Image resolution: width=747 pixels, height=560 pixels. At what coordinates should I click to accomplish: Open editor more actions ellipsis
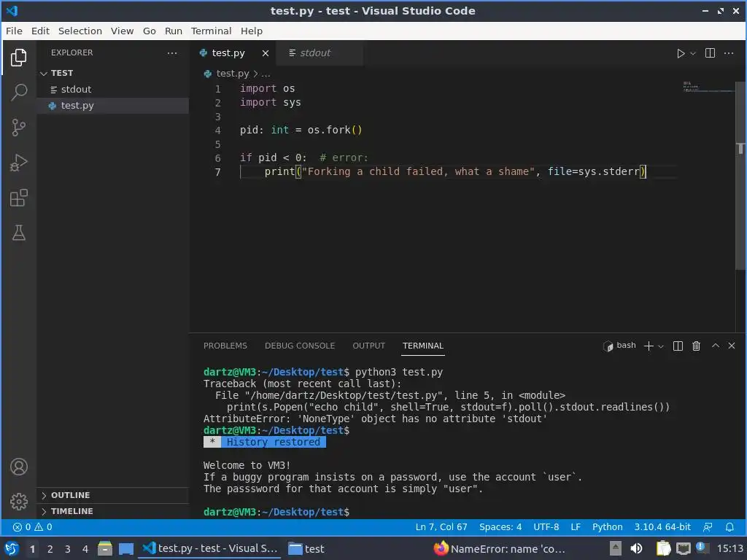click(729, 52)
